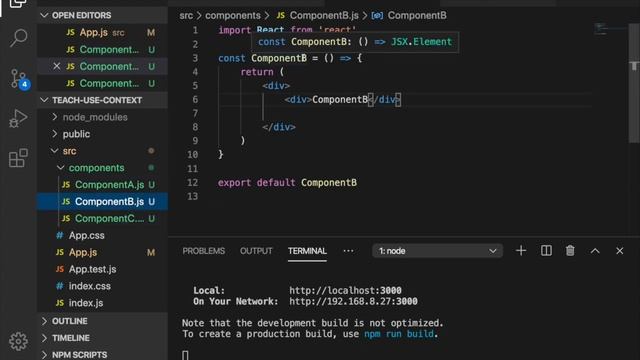Open the Run and Debug view

click(x=18, y=118)
